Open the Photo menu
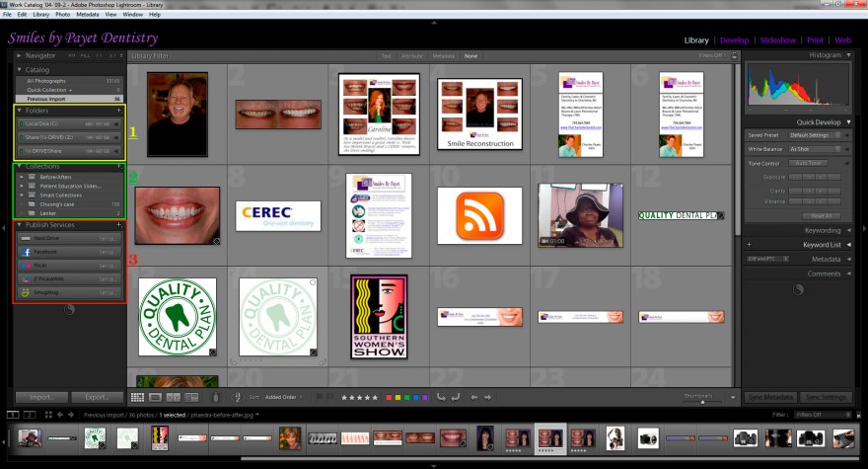868x469 pixels. [62, 15]
